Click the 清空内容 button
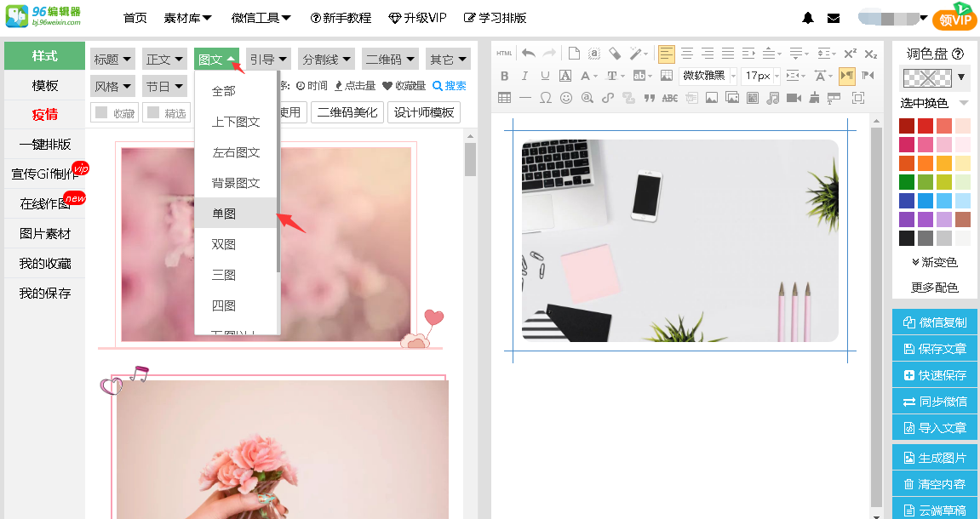The height and width of the screenshot is (519, 980). 934,484
